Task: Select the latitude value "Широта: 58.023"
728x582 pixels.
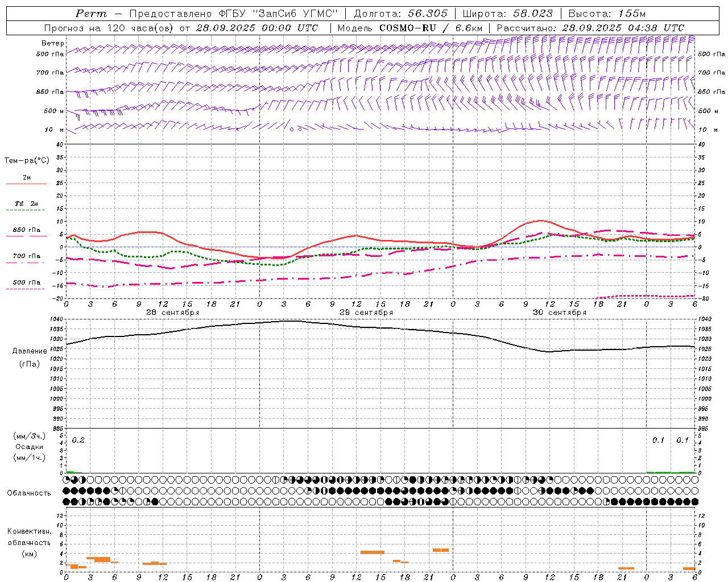Action: pyautogui.click(x=507, y=14)
